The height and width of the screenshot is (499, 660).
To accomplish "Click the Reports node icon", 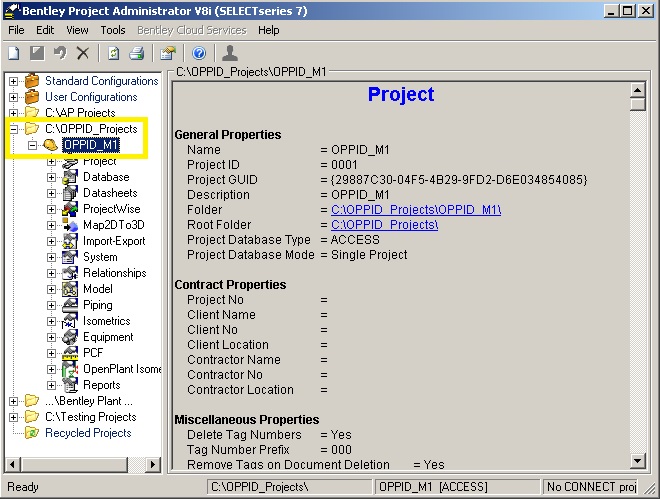I will click(x=70, y=385).
